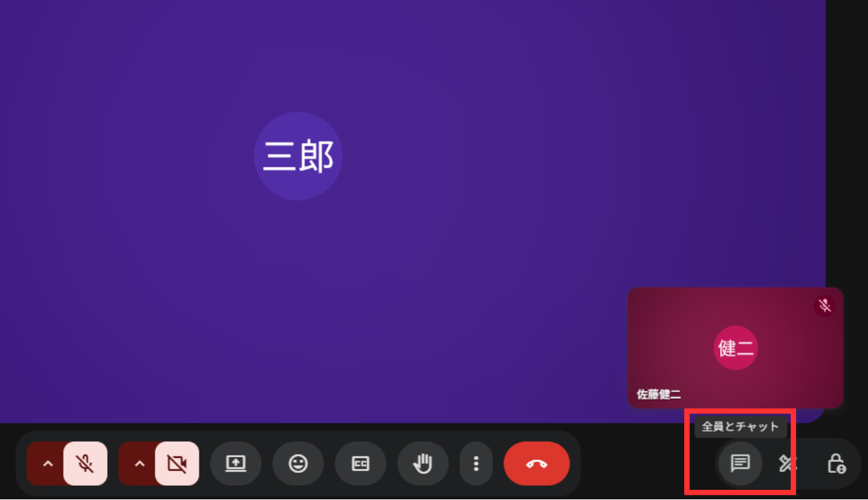868x500 pixels.
Task: Open the three-dot more options menu
Action: point(476,463)
